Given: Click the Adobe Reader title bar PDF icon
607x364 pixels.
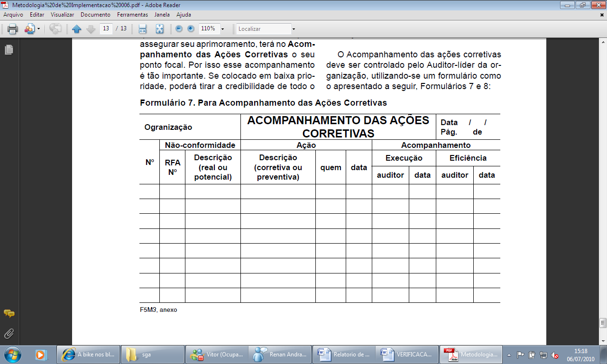Looking at the screenshot, I should tap(5, 5).
